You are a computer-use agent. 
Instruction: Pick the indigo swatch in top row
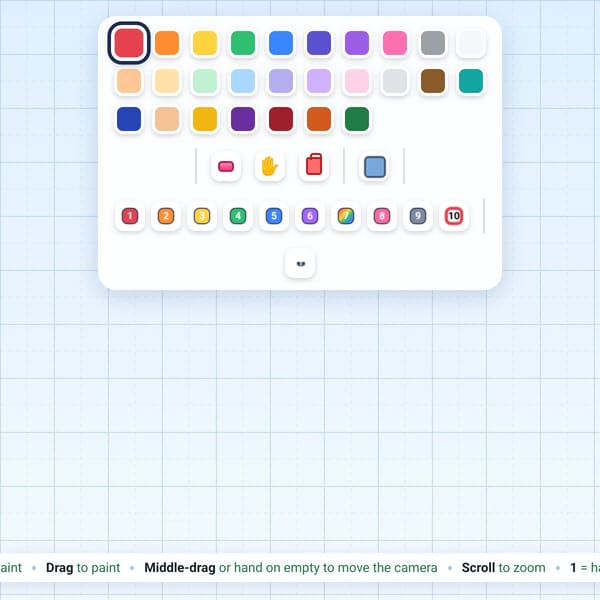click(x=319, y=43)
